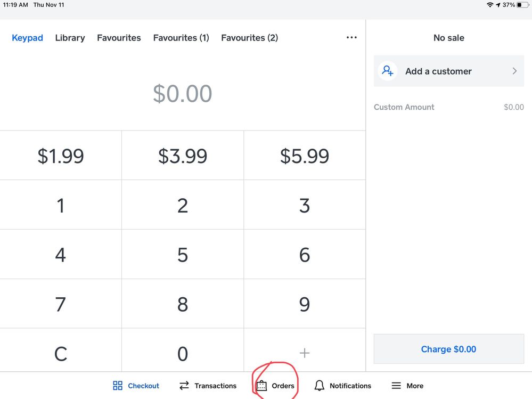Click the add customer person icon
The height and width of the screenshot is (399, 532).
tap(388, 71)
